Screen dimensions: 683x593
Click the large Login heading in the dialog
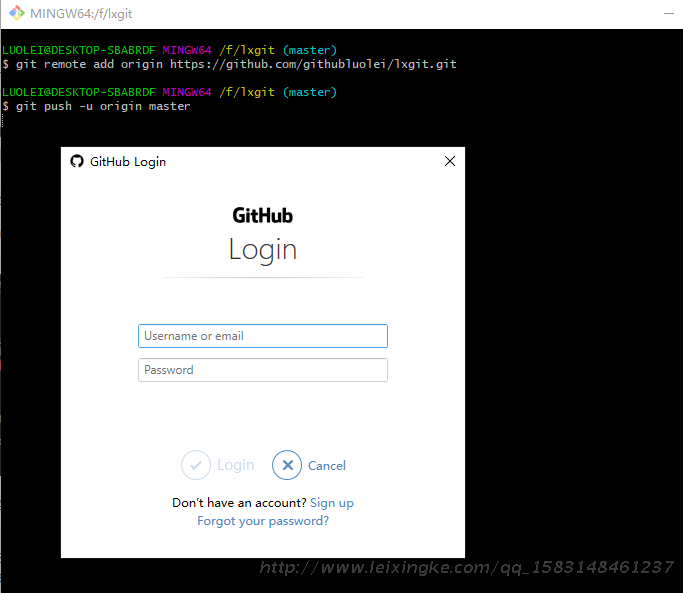click(263, 250)
